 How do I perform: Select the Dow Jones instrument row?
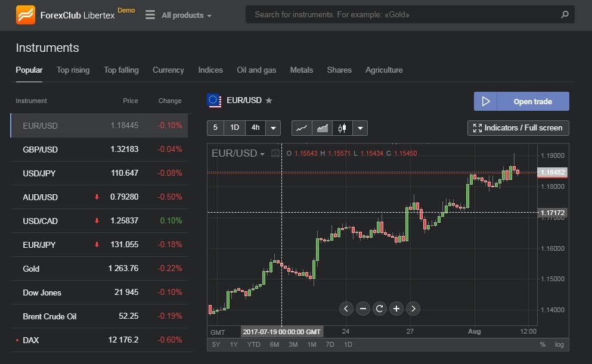point(100,293)
